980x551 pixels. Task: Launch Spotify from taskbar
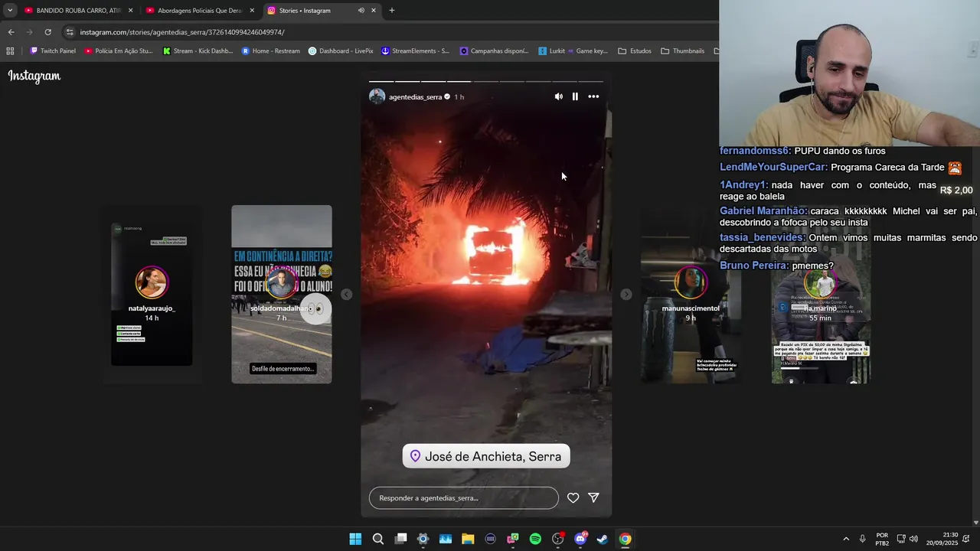[535, 539]
